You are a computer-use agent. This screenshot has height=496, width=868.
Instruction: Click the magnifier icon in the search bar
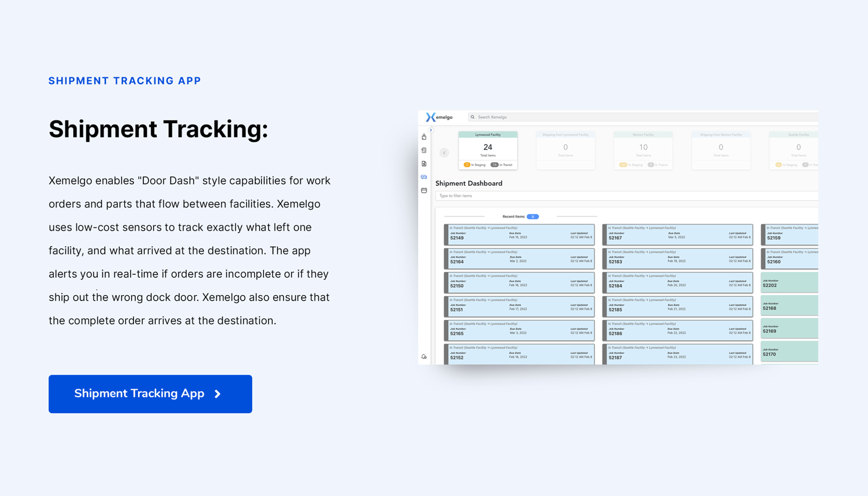tap(473, 117)
